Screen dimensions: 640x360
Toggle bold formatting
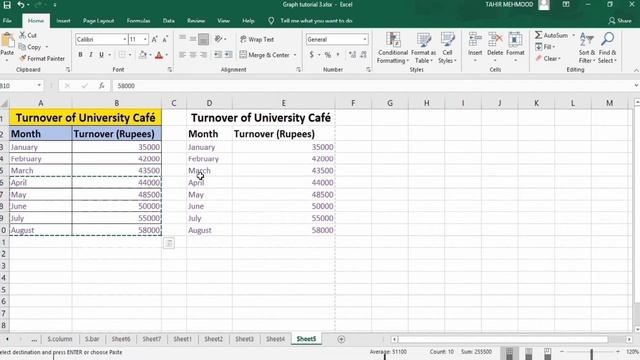click(x=80, y=55)
